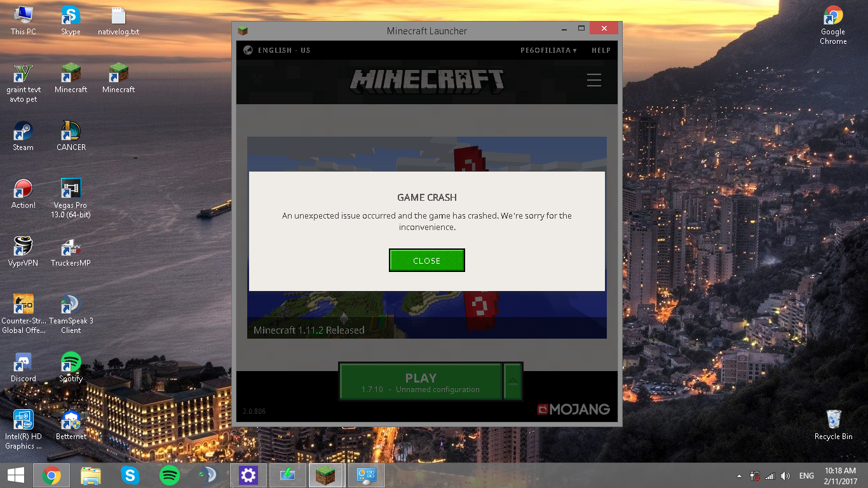Image resolution: width=868 pixels, height=488 pixels.
Task: Select the nativelog.txt file on desktop
Action: (x=118, y=20)
